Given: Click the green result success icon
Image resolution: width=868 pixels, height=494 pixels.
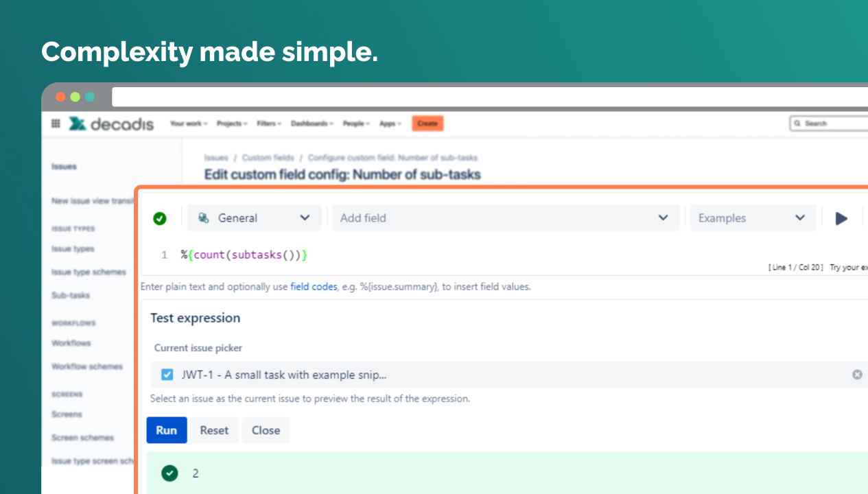Looking at the screenshot, I should tap(169, 473).
